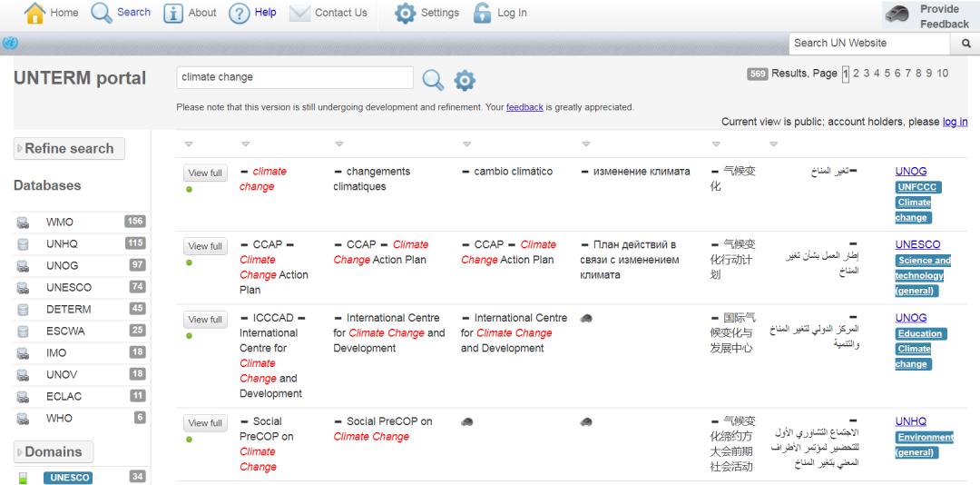980x485 pixels.
Task: Go to results page 5
Action: tap(887, 74)
